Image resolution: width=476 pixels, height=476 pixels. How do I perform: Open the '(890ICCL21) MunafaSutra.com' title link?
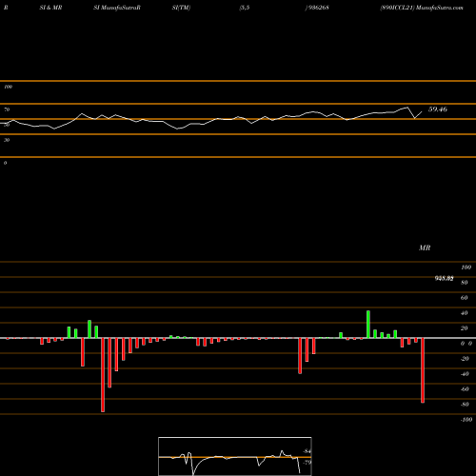(422, 8)
